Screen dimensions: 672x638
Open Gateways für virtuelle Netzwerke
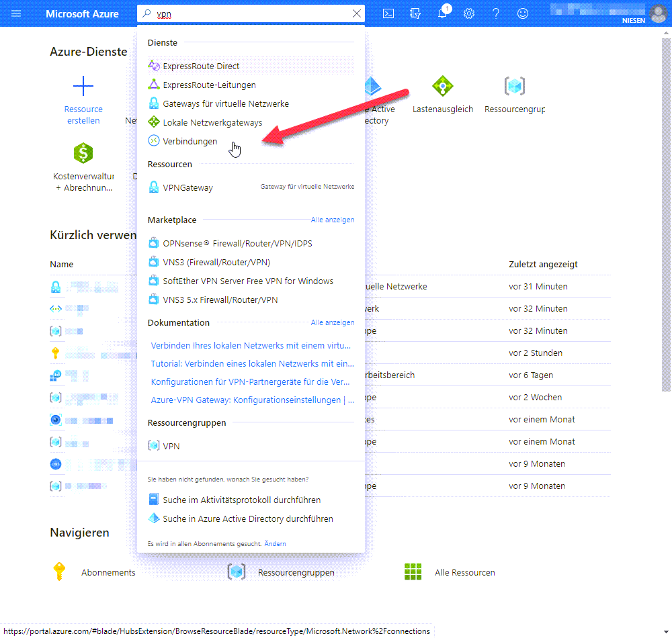click(251, 103)
